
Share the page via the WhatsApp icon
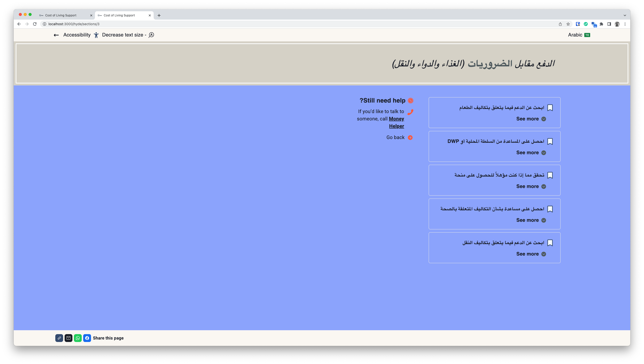pos(78,338)
